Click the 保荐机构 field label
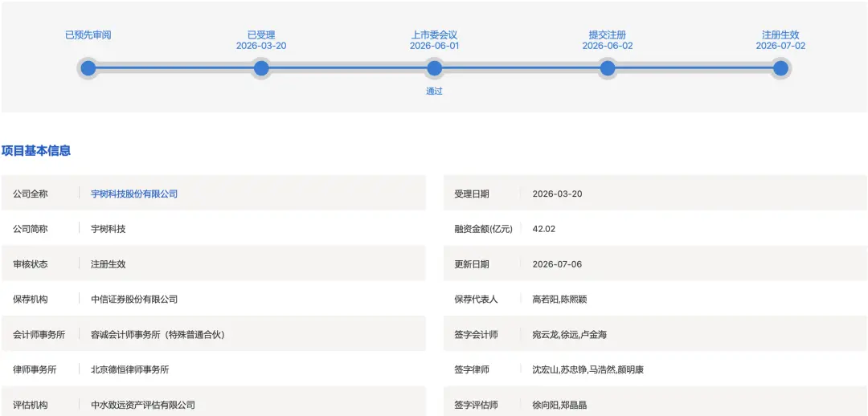This screenshot has height=416, width=868. pyautogui.click(x=31, y=300)
